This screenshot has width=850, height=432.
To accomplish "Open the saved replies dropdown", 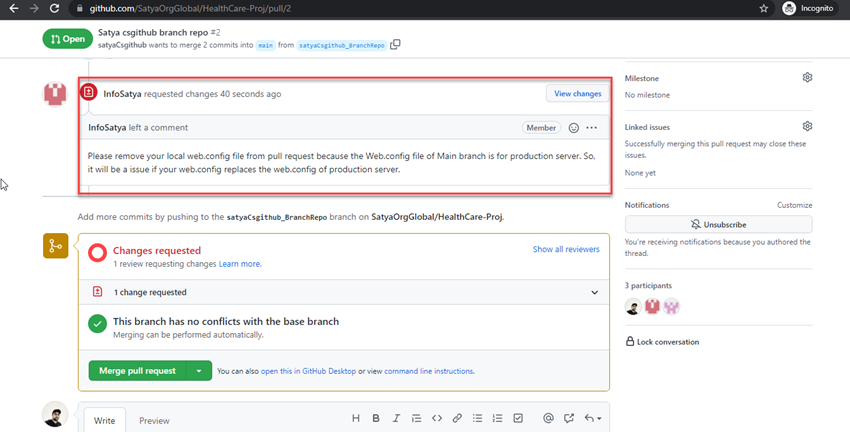I will (593, 418).
